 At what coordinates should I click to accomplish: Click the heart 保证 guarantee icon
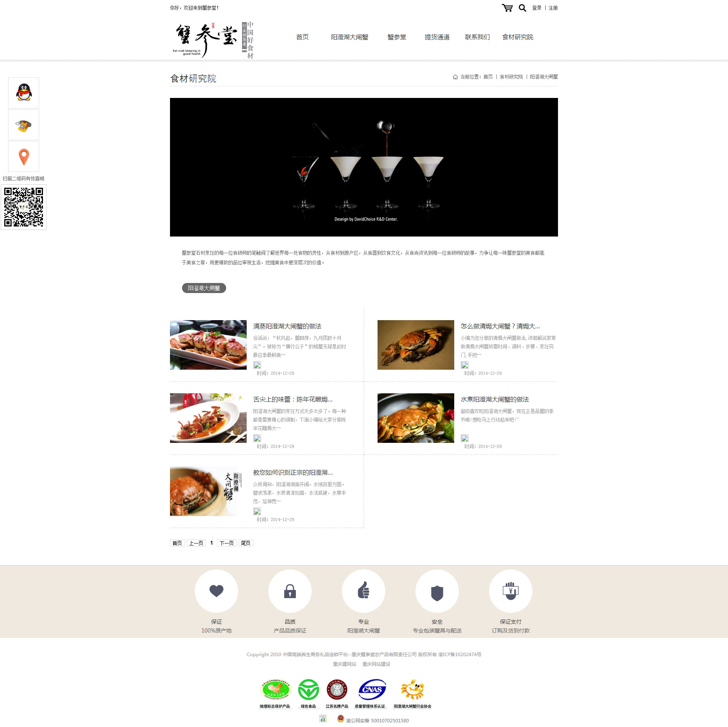coord(216,591)
